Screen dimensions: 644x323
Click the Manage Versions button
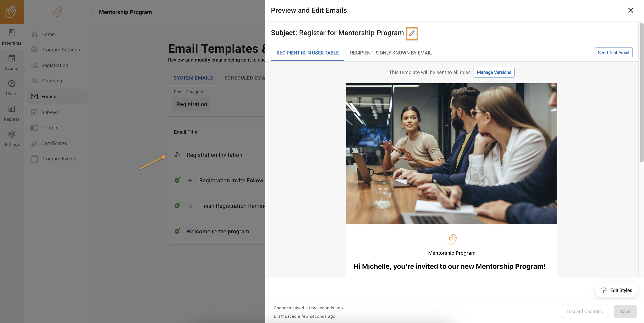click(x=494, y=72)
